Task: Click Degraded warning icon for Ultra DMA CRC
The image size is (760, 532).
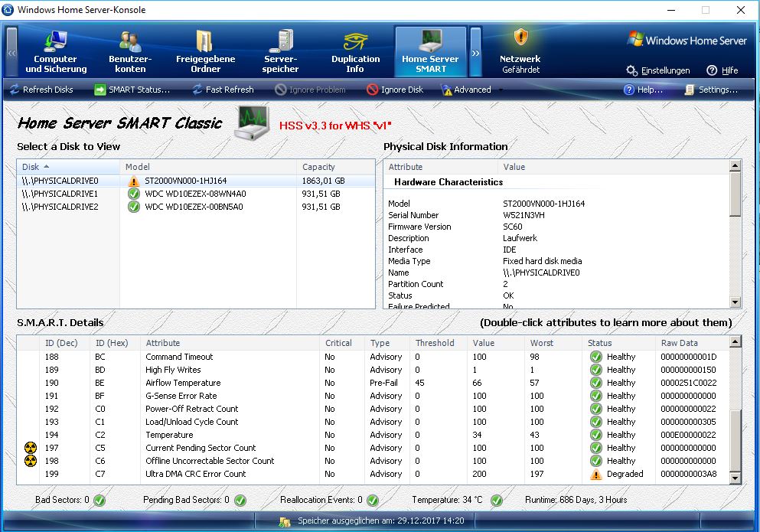Action: pos(595,475)
